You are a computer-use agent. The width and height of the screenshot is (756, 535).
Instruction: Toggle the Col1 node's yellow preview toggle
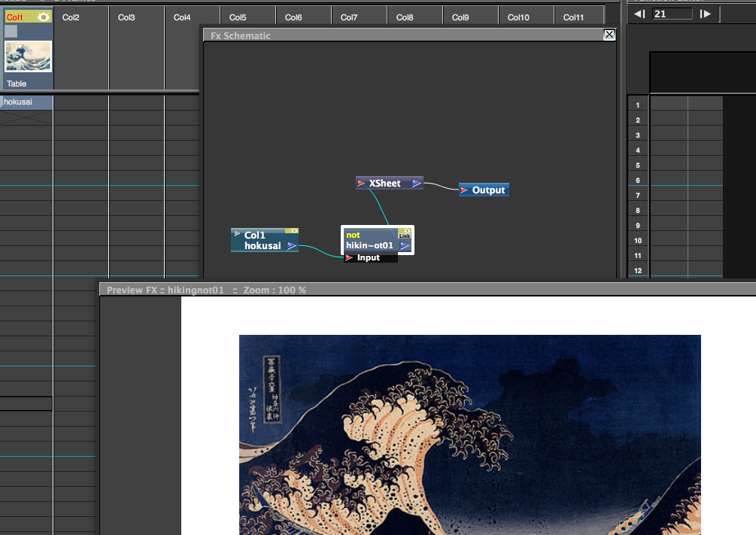(x=294, y=230)
